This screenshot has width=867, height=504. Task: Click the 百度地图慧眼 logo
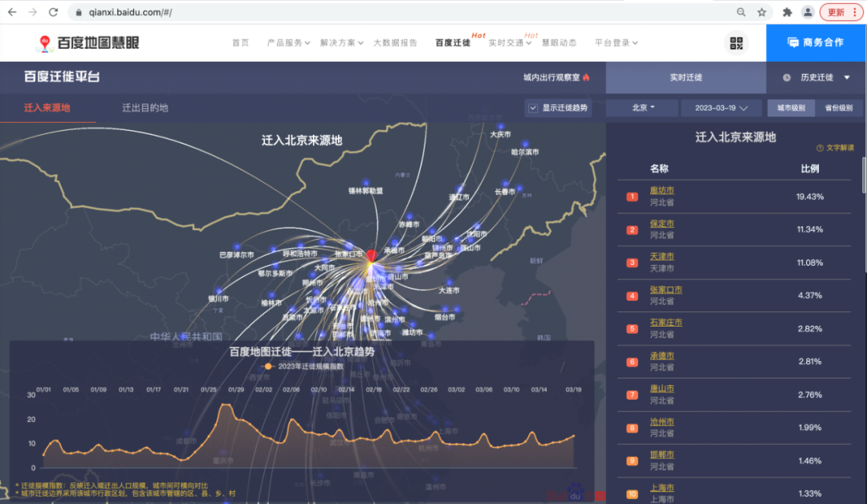88,43
